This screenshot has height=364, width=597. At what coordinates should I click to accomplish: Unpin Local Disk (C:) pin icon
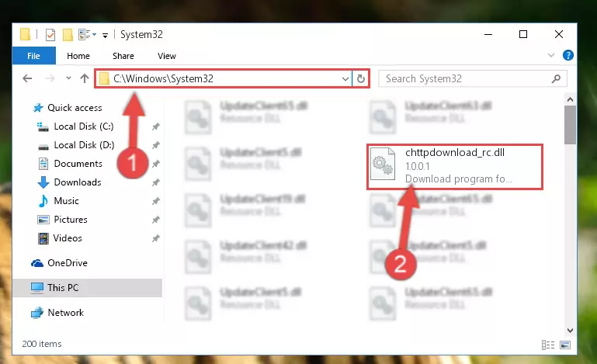pos(155,127)
